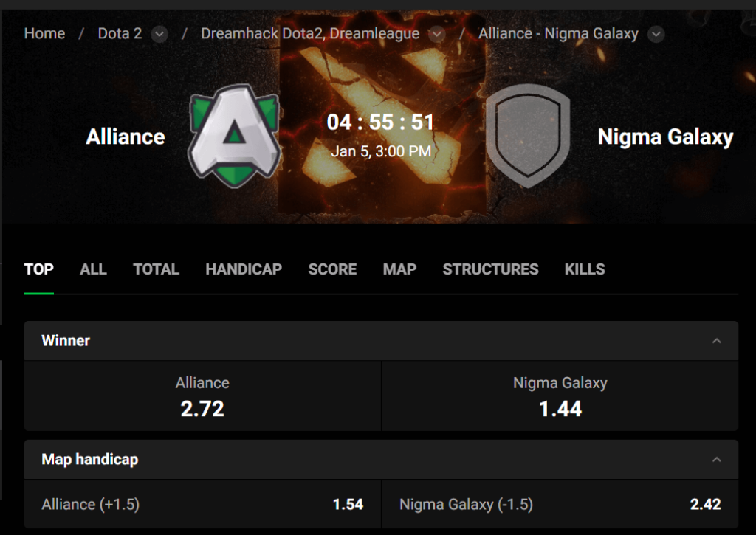756x535 pixels.
Task: Switch to the TOTAL tab
Action: click(x=156, y=269)
